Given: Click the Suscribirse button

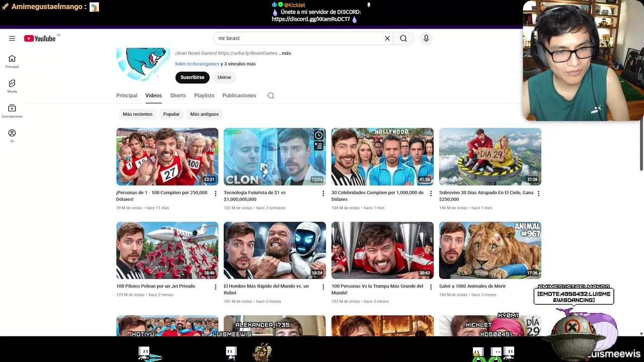Looking at the screenshot, I should tap(192, 77).
